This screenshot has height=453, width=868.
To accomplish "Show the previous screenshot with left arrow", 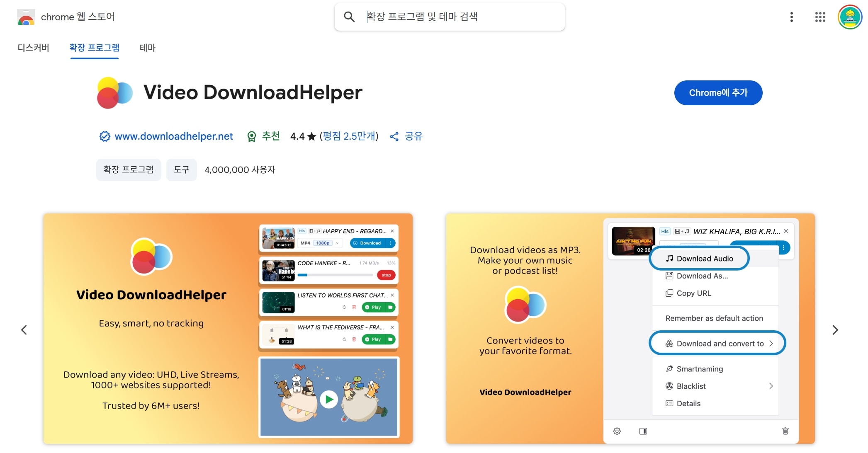I will click(x=24, y=330).
